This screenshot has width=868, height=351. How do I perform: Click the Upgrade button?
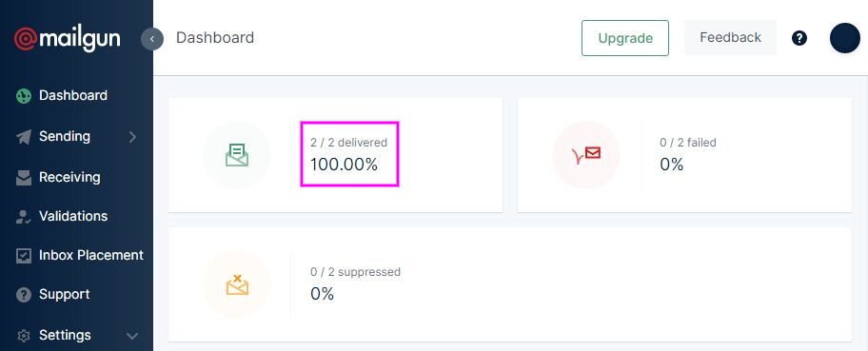[x=625, y=38]
